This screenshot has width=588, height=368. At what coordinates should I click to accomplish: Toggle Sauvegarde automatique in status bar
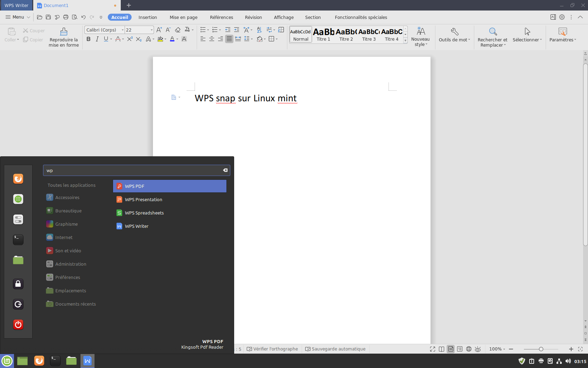pyautogui.click(x=335, y=349)
